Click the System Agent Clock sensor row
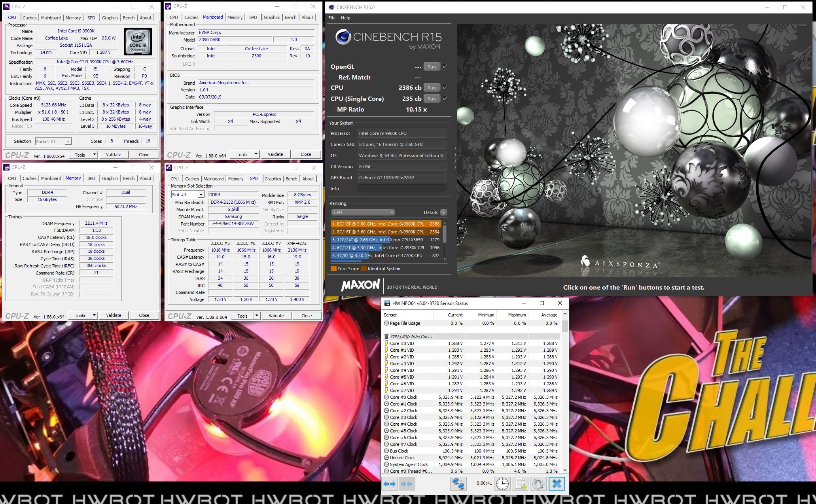The image size is (816, 504). tap(471, 464)
